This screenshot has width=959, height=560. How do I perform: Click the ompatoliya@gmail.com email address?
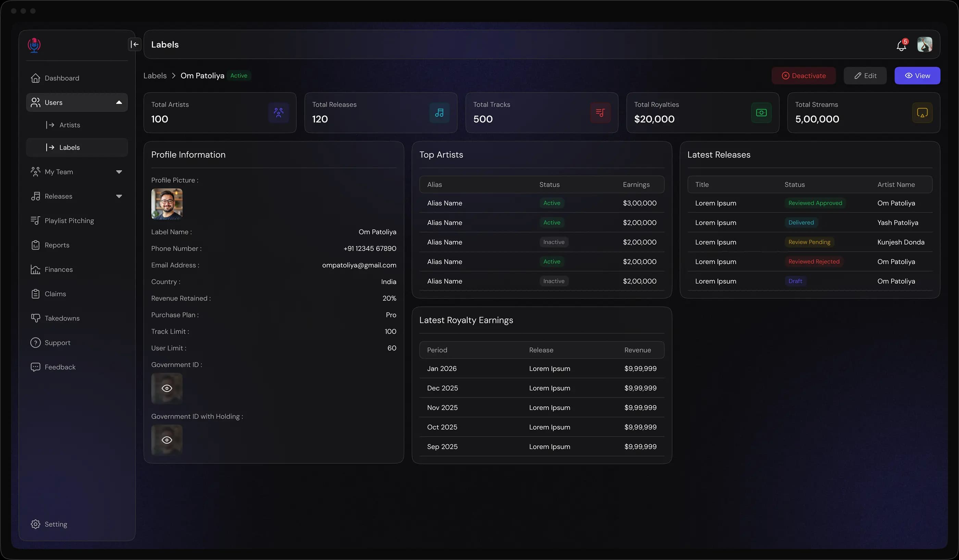[359, 265]
